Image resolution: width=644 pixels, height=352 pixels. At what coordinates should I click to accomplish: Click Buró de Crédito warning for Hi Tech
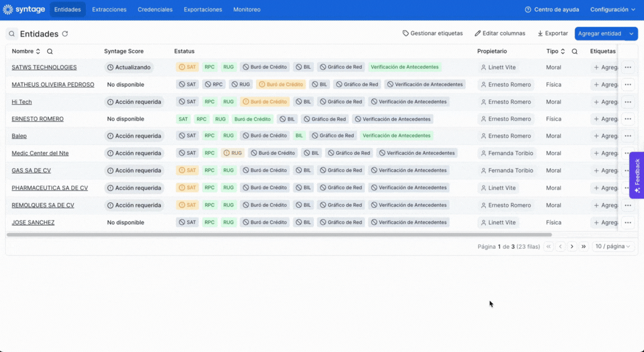[x=265, y=101]
